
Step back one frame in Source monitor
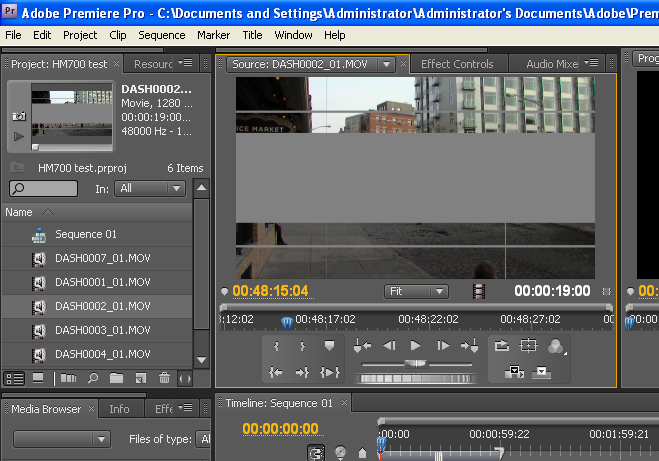coord(389,345)
